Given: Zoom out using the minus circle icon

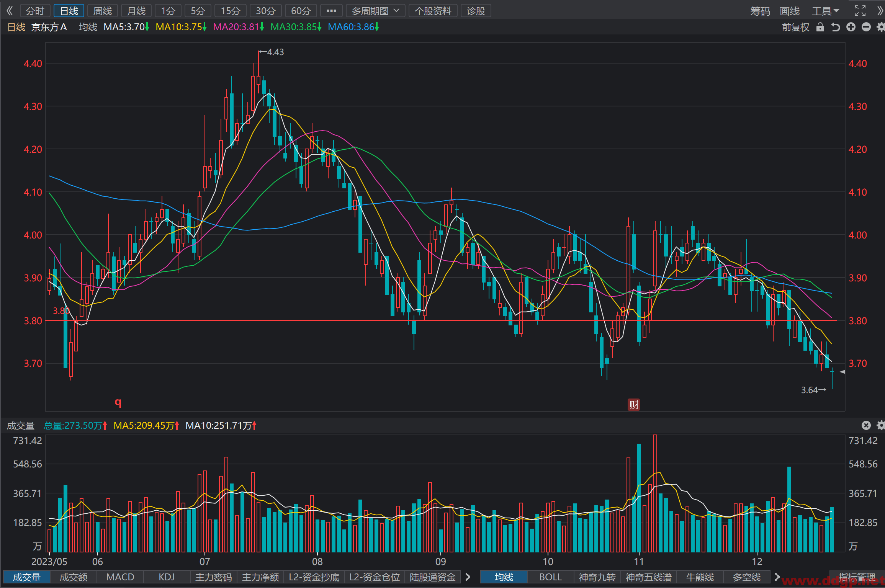Looking at the screenshot, I should tap(866, 27).
